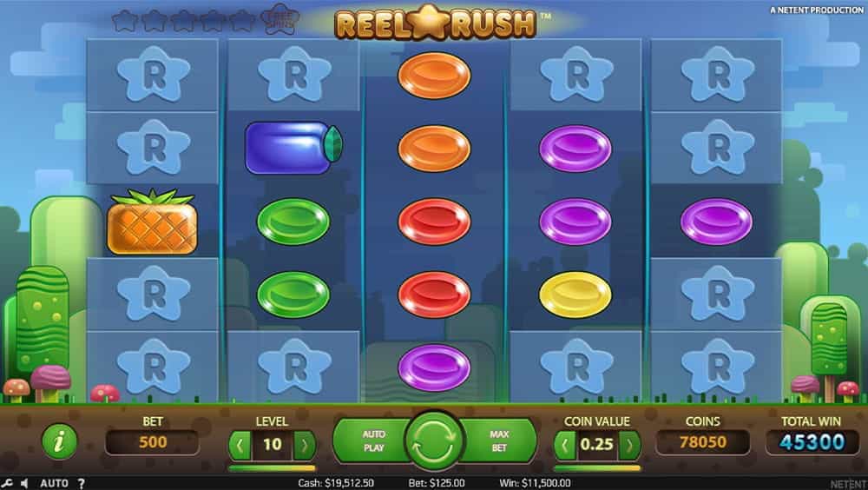
Task: Click the pineapple symbol on first reel
Action: point(152,222)
